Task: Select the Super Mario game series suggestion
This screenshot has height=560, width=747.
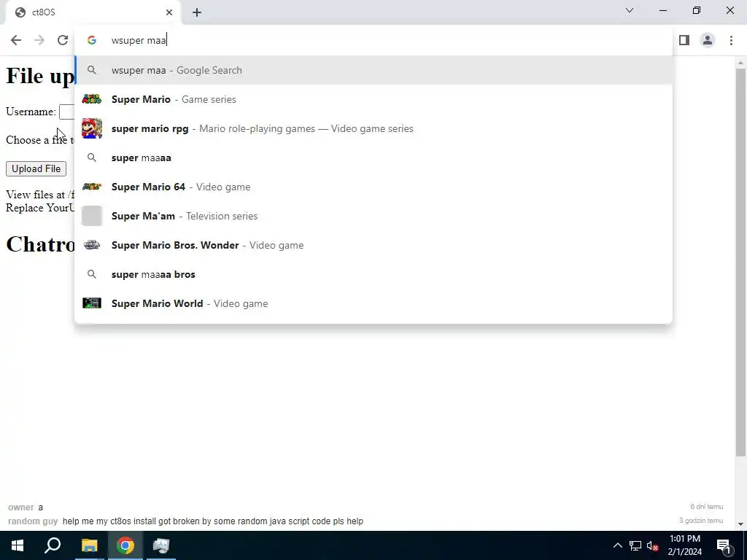Action: point(373,99)
